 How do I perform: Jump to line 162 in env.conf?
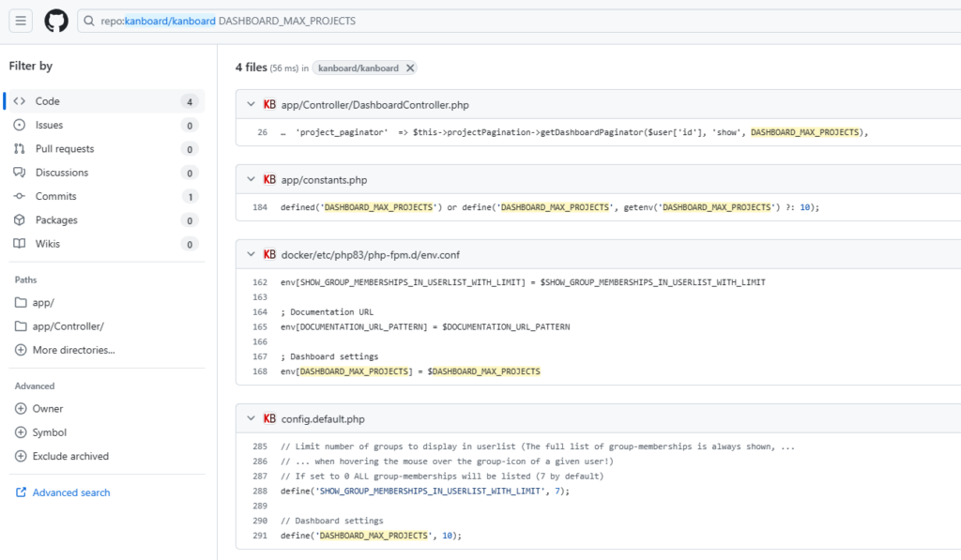[260, 282]
